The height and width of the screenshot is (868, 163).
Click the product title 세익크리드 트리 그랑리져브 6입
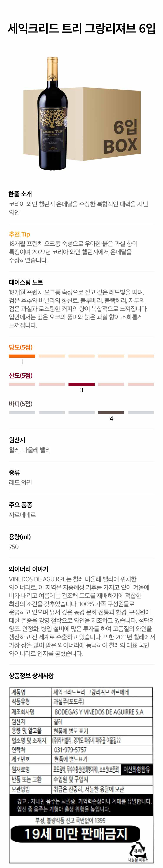pyautogui.click(x=81, y=29)
